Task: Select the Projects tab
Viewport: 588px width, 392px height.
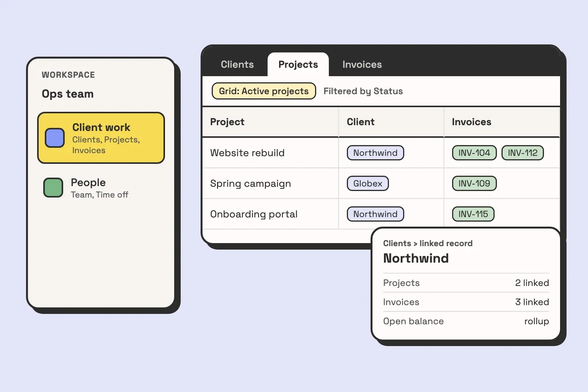Action: [x=298, y=64]
